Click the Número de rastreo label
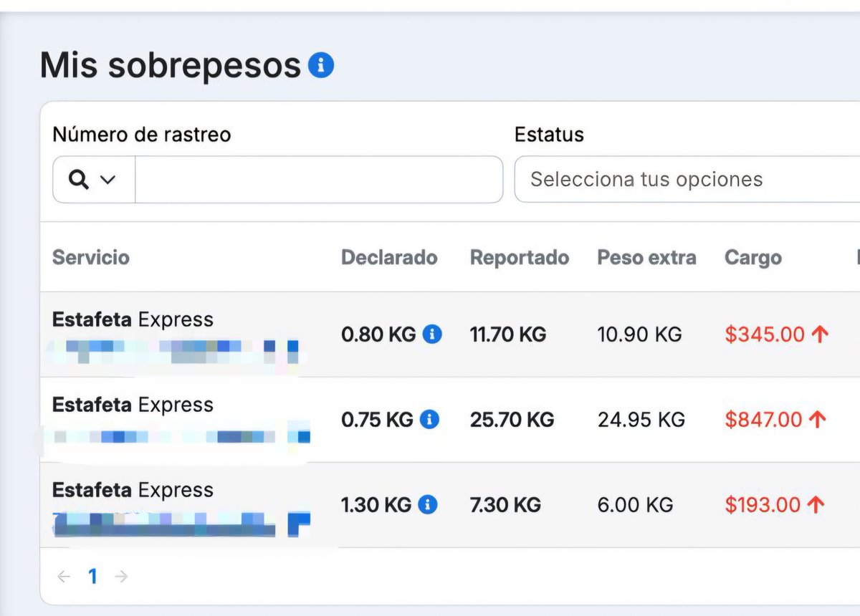The height and width of the screenshot is (616, 860). coord(142,135)
